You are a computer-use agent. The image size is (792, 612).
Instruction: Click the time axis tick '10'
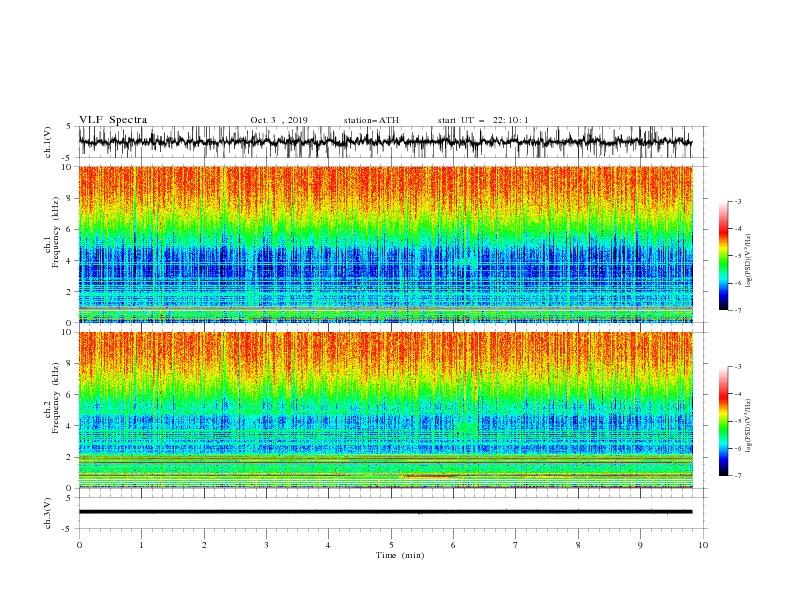[703, 545]
